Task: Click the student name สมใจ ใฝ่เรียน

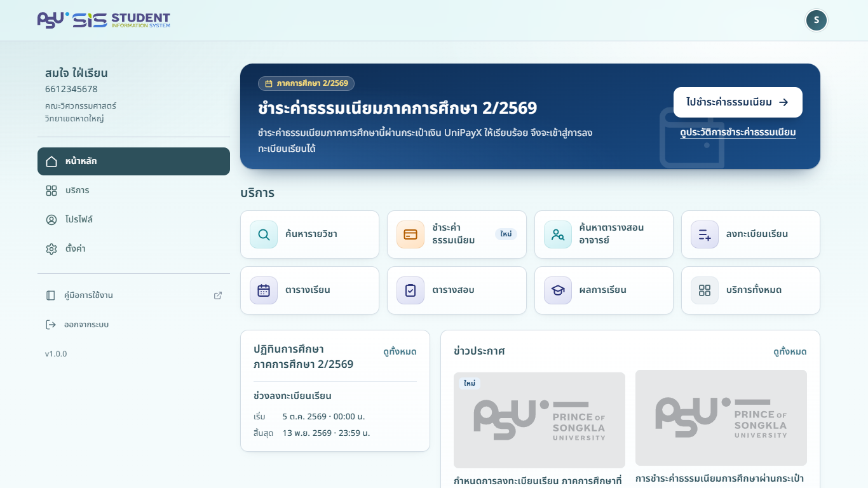Action: tap(76, 73)
